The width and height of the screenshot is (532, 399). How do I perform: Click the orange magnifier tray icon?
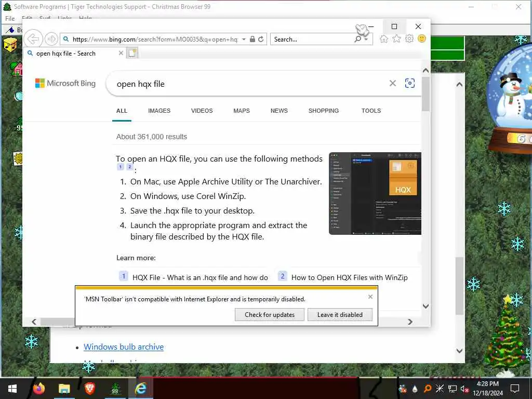(x=428, y=389)
